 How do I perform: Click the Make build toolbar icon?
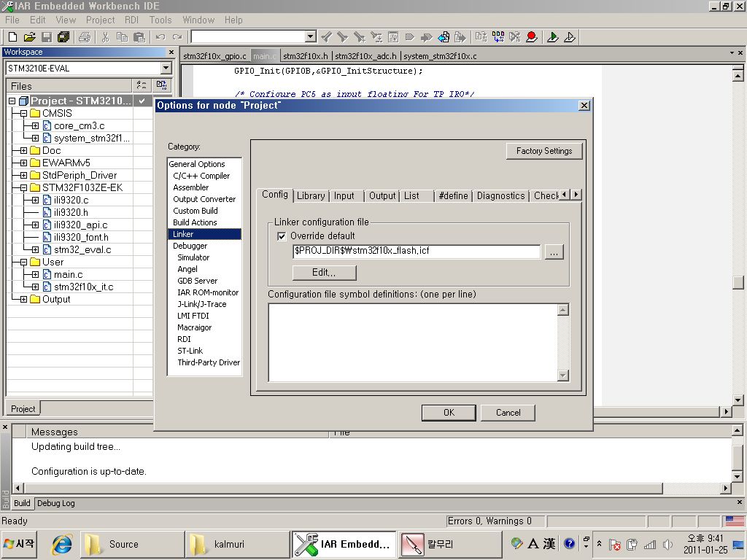click(x=498, y=36)
